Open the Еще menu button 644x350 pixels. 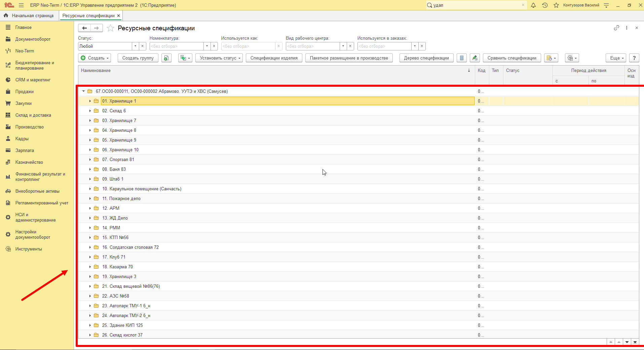pos(616,58)
